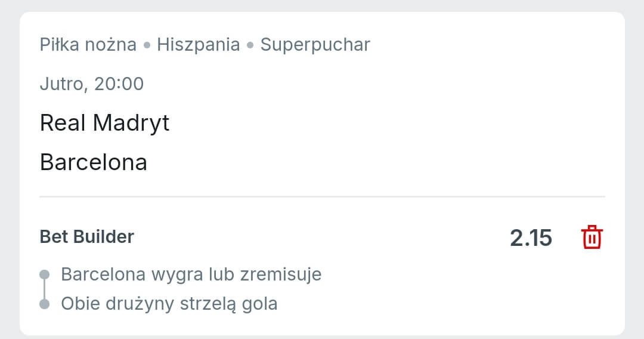Open the Piłka nożna sport category
This screenshot has width=644, height=339.
pos(88,45)
